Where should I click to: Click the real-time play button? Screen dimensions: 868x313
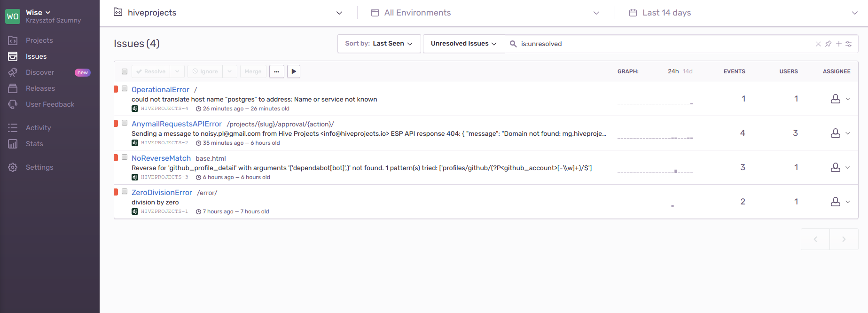point(294,71)
